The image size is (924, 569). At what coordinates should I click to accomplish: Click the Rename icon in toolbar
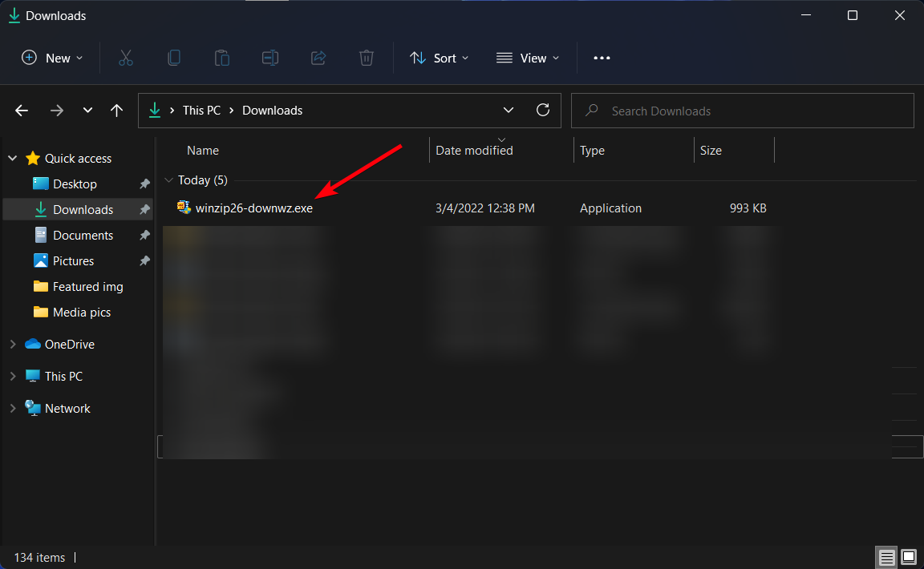[270, 58]
